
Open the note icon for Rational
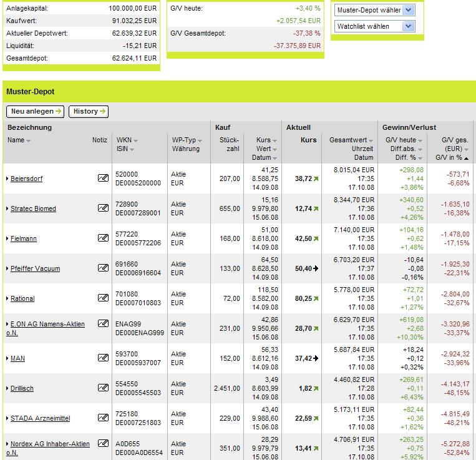tap(103, 298)
